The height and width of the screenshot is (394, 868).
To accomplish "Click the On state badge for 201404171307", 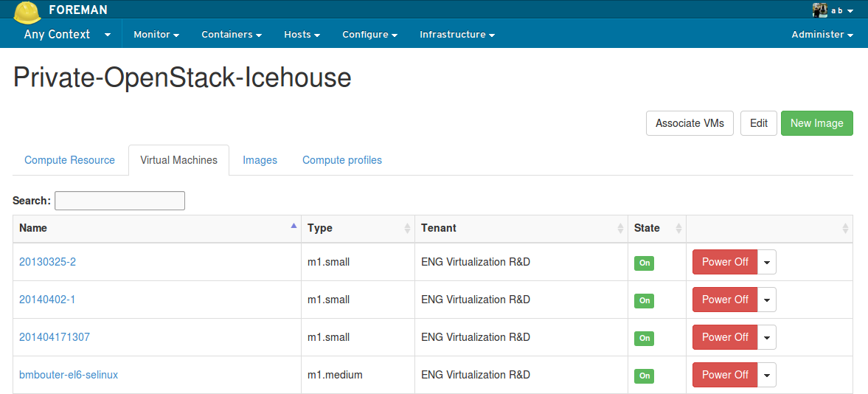I will pos(644,338).
